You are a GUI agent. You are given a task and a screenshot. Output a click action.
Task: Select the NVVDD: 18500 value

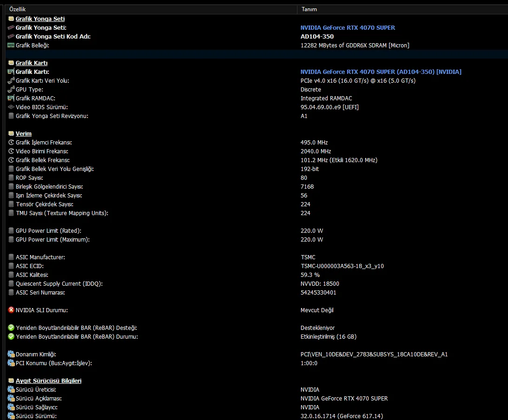tap(320, 284)
